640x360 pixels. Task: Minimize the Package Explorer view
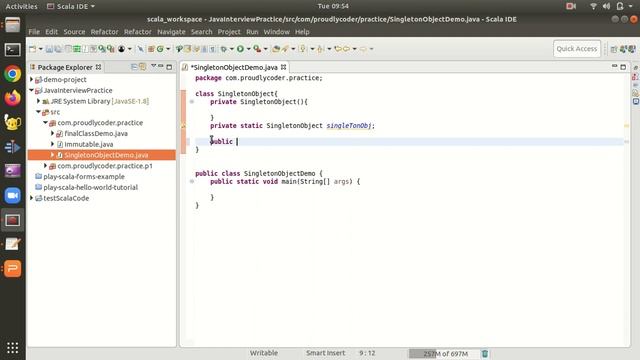tap(161, 66)
